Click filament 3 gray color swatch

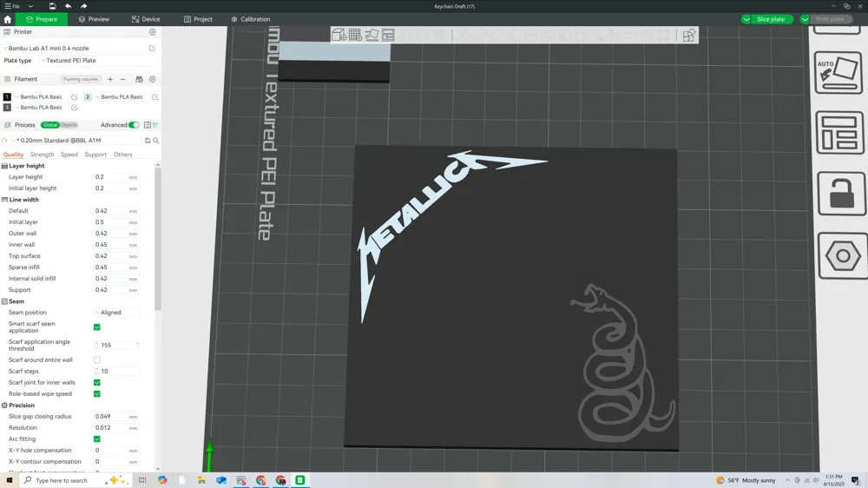7,108
